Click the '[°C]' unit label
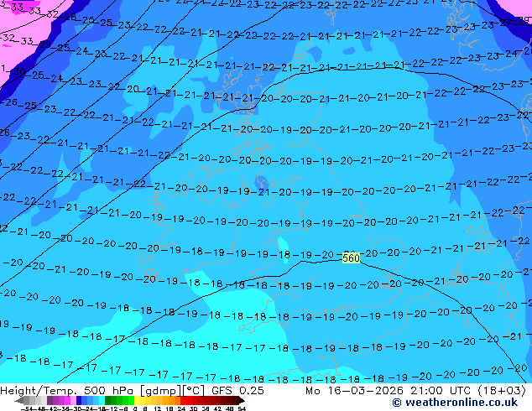 pos(194,391)
